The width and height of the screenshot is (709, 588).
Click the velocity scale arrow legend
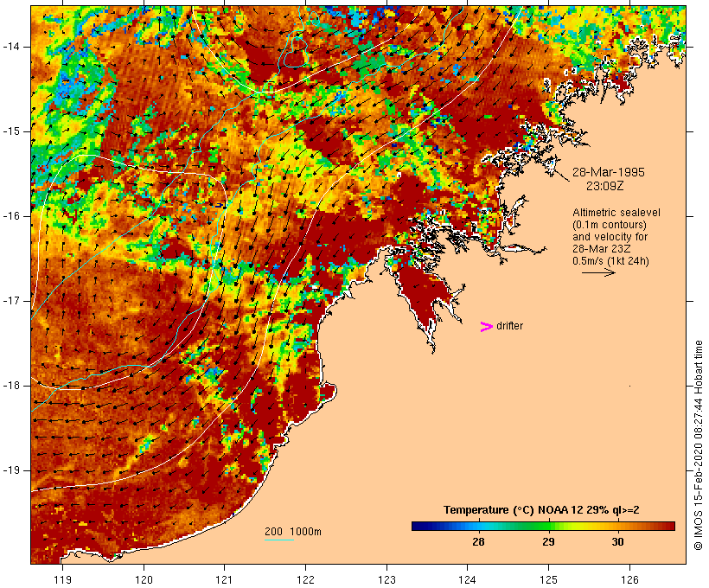coord(598,272)
